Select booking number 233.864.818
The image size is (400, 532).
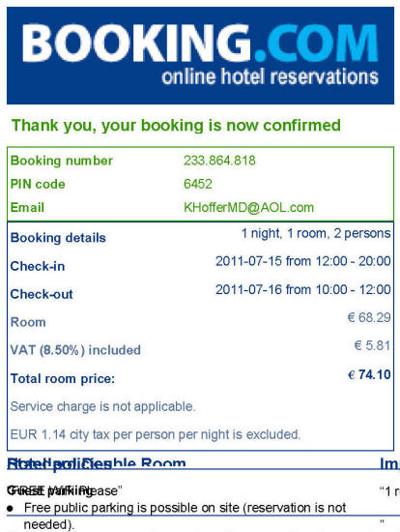coord(219,161)
